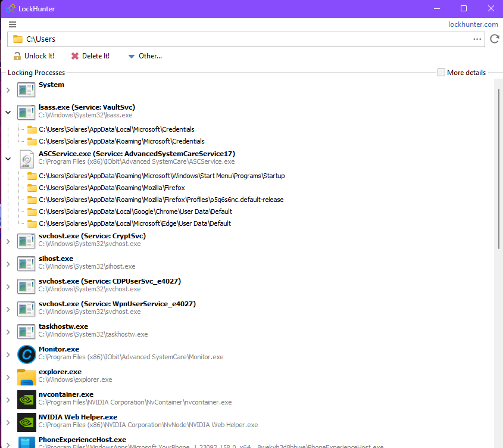Image resolution: width=503 pixels, height=448 pixels.
Task: Click the ASCService.exe file icon
Action: point(26,159)
